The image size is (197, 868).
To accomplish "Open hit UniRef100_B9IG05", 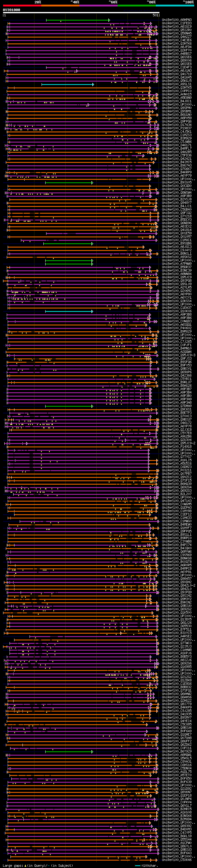I will (177, 183).
